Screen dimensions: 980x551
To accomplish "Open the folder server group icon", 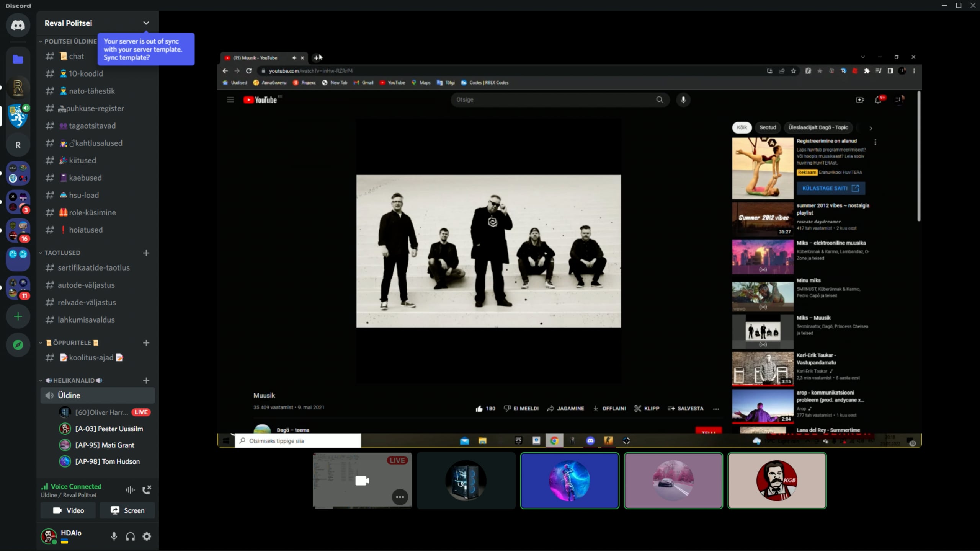I will pyautogui.click(x=18, y=59).
